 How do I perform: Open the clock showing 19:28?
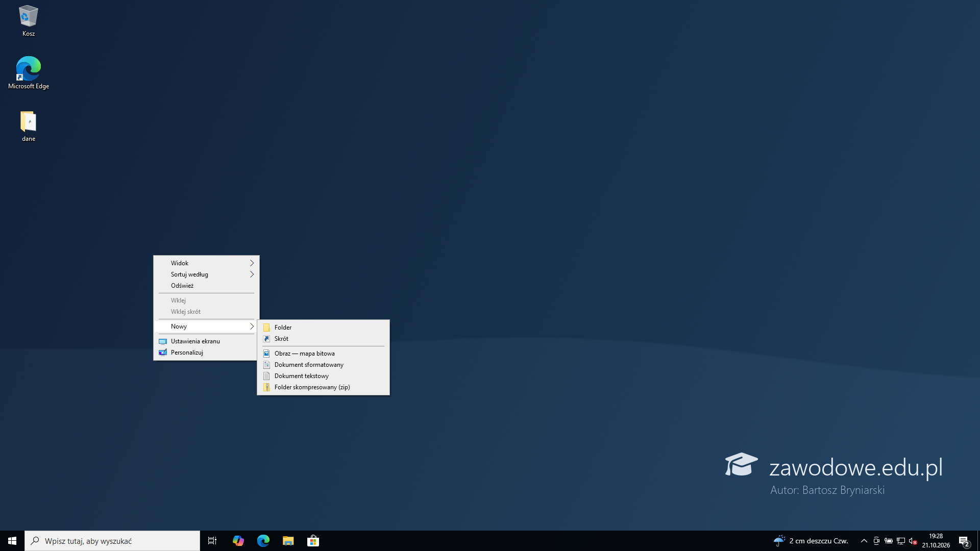(936, 541)
